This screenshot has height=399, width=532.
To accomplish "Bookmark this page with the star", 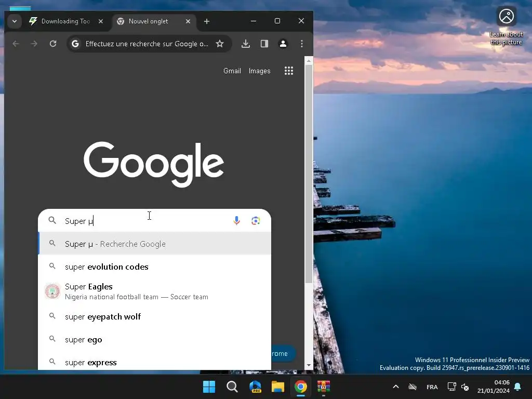I will 220,44.
